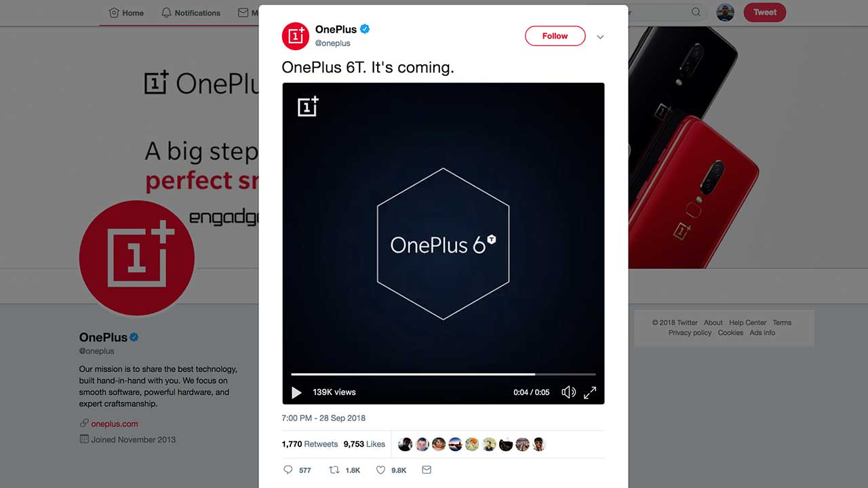Image resolution: width=868 pixels, height=488 pixels.
Task: View the 9,753 Likes list
Action: [364, 444]
